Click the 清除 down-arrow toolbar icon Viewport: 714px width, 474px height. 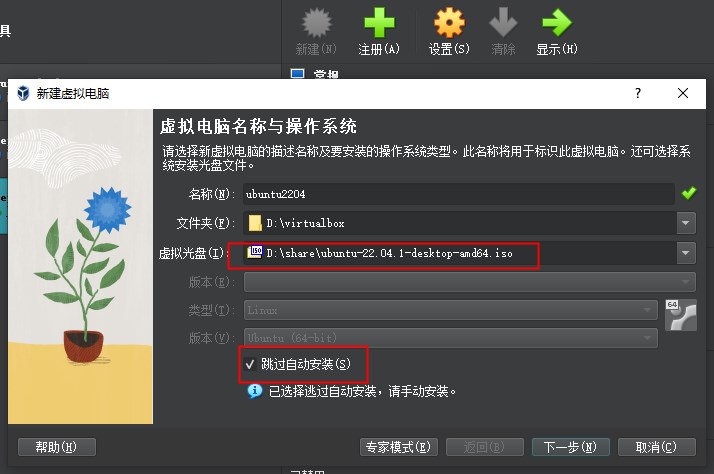point(503,22)
